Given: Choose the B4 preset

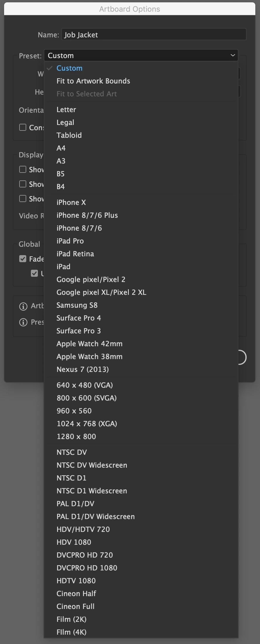Looking at the screenshot, I should [141, 187].
